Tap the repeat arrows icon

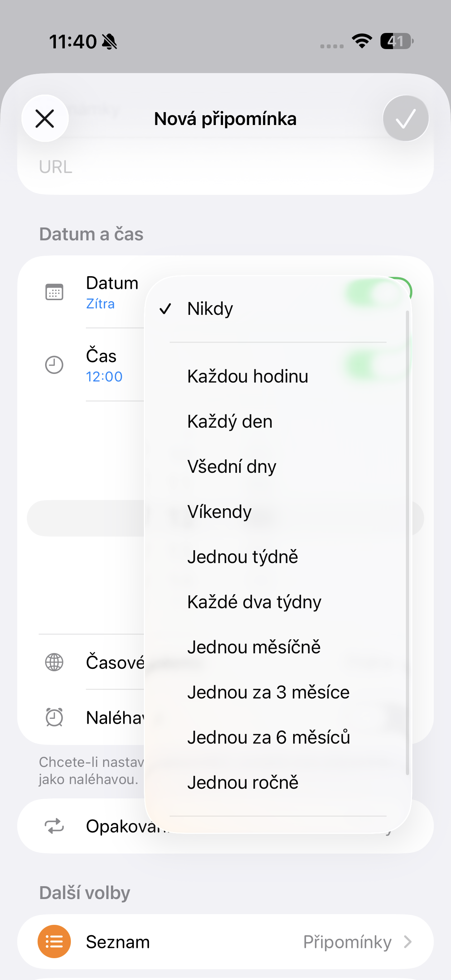click(54, 826)
